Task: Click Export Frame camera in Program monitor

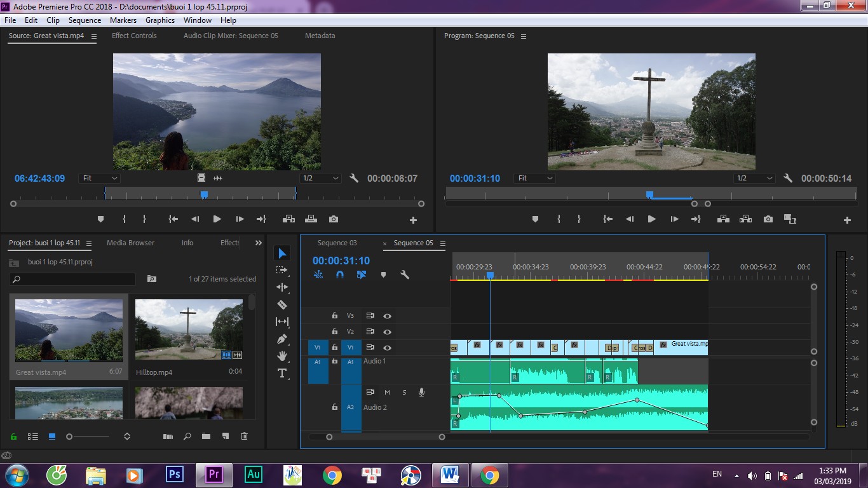Action: coord(768,219)
